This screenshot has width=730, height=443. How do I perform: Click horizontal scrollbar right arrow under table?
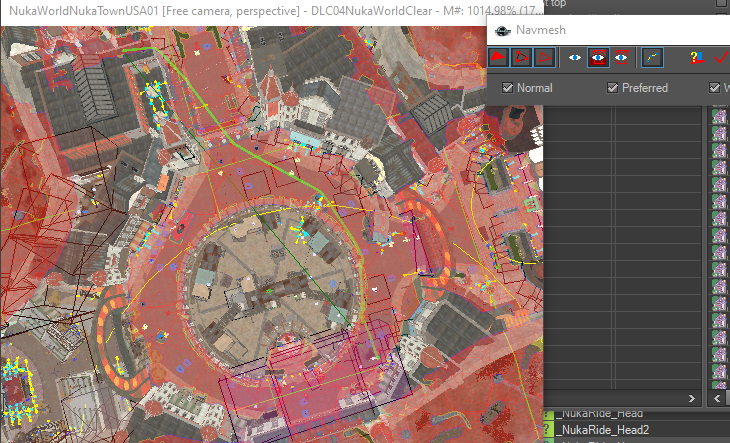[691, 398]
